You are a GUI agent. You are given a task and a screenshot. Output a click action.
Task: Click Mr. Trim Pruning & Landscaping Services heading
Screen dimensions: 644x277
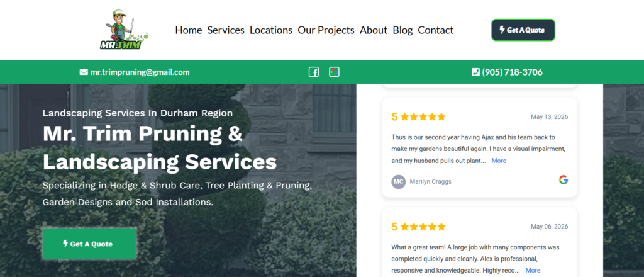point(160,147)
